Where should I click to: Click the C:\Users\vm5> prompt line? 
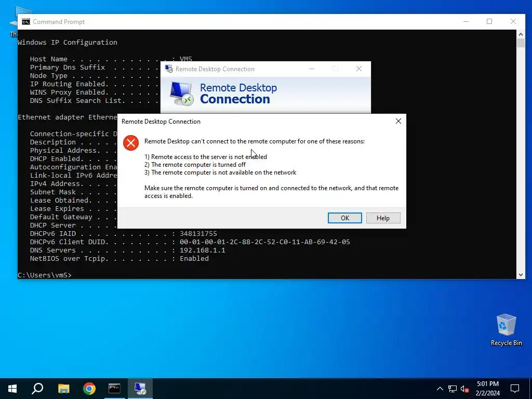[45, 275]
